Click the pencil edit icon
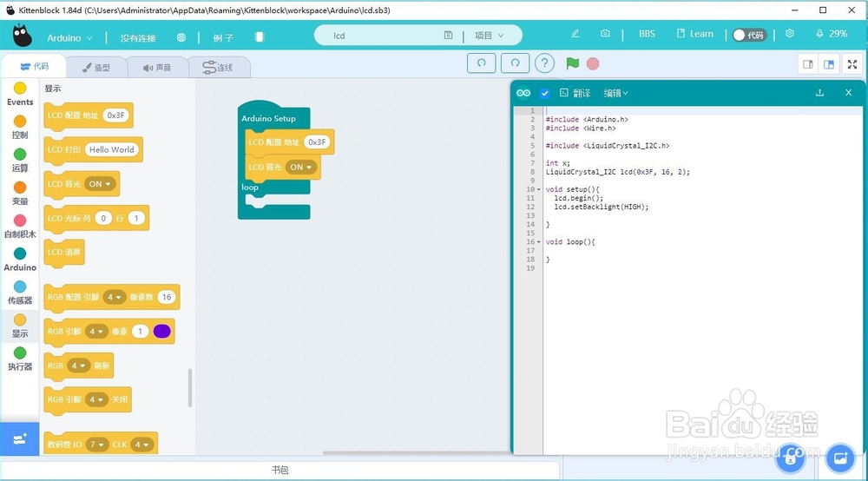 [x=575, y=34]
